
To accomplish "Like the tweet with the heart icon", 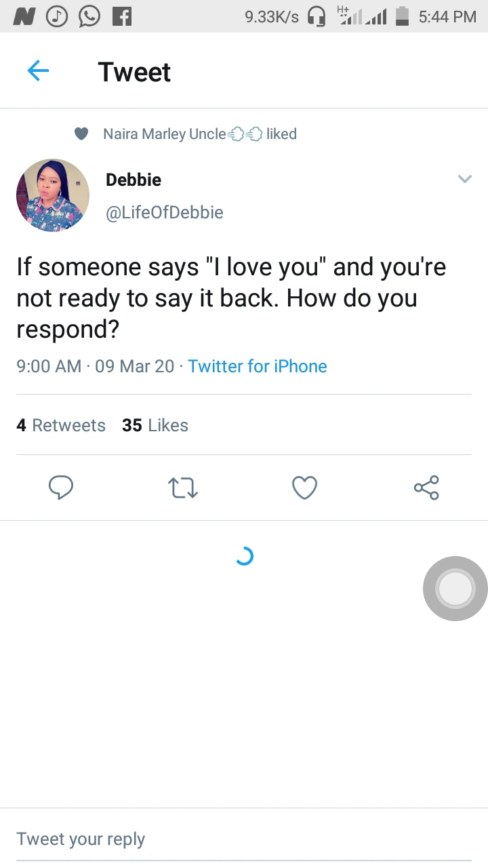I will [304, 487].
